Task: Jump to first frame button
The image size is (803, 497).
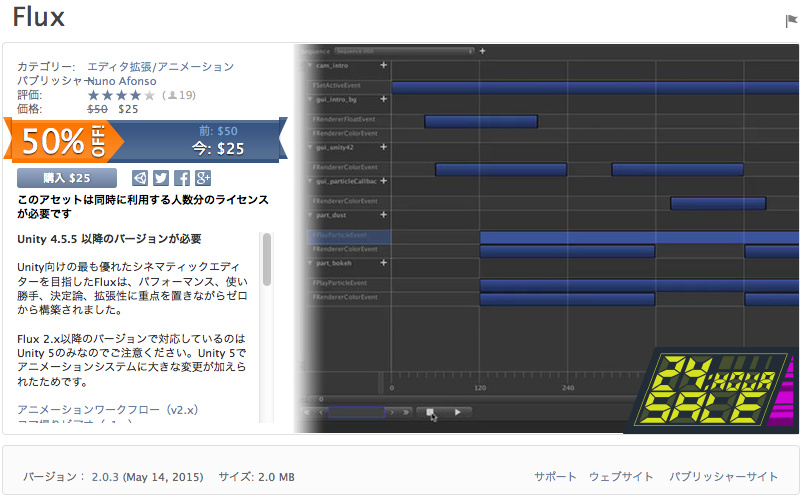Action: (307, 412)
